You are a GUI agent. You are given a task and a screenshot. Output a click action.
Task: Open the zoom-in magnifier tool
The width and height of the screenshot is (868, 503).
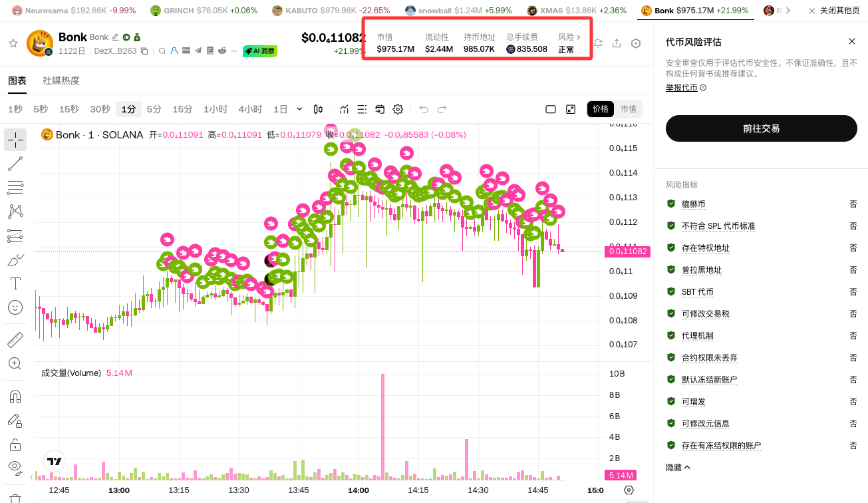point(15,363)
